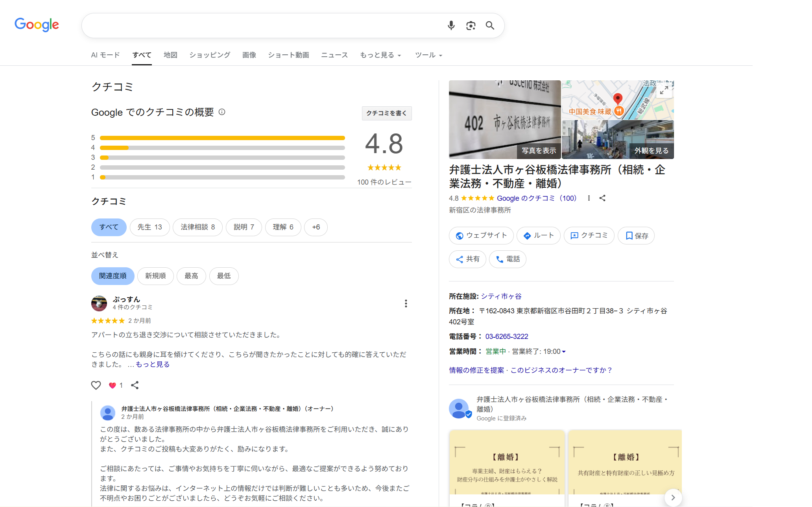Click the 共有 button
Viewport: 812px width, 507px height.
[468, 259]
